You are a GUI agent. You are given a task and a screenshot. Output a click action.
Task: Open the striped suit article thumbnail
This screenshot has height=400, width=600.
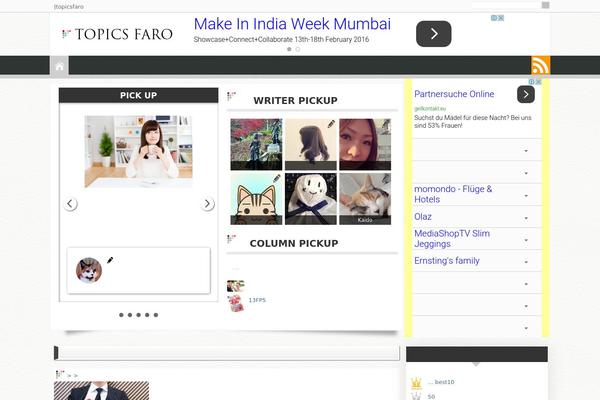101,390
